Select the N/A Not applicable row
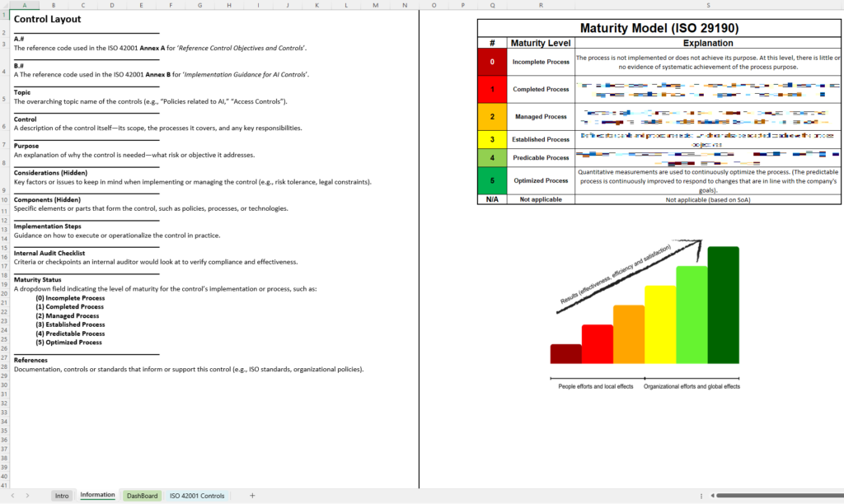 [x=491, y=198]
